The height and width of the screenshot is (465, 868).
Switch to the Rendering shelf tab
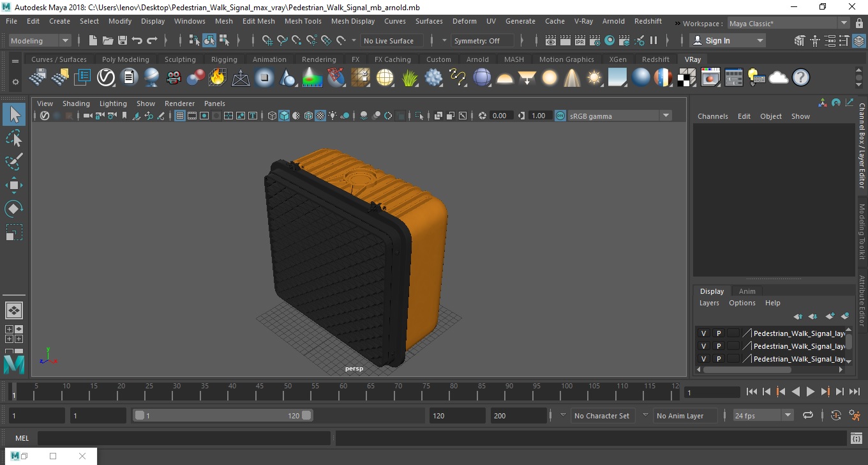click(318, 59)
